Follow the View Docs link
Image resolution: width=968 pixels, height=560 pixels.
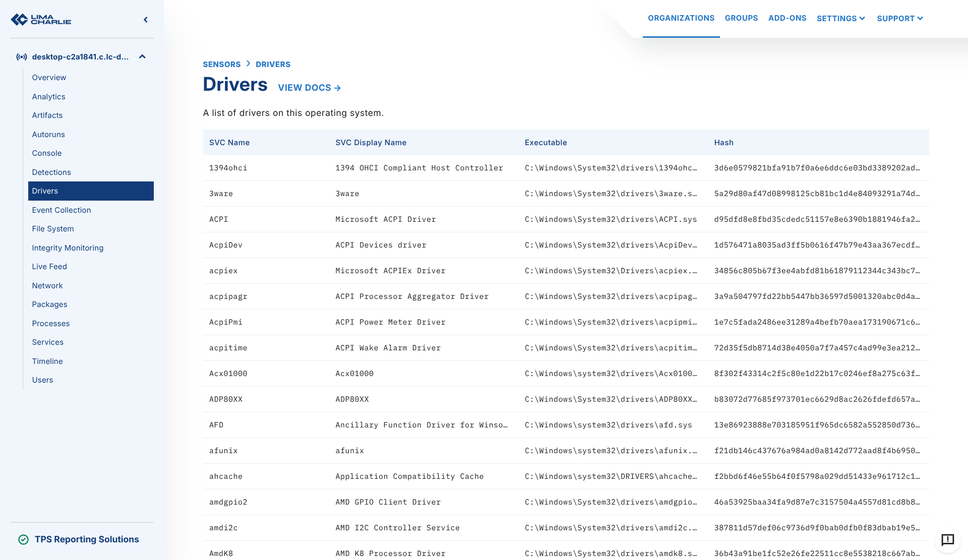309,88
